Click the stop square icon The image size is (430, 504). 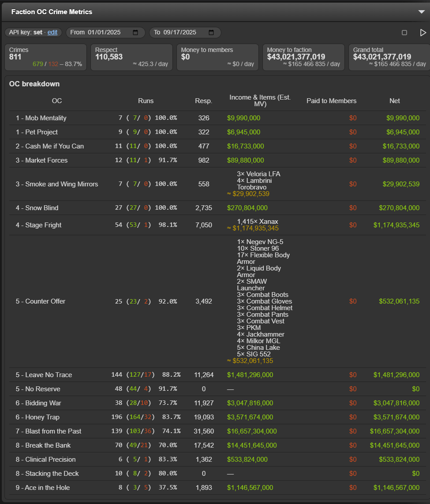pos(404,33)
